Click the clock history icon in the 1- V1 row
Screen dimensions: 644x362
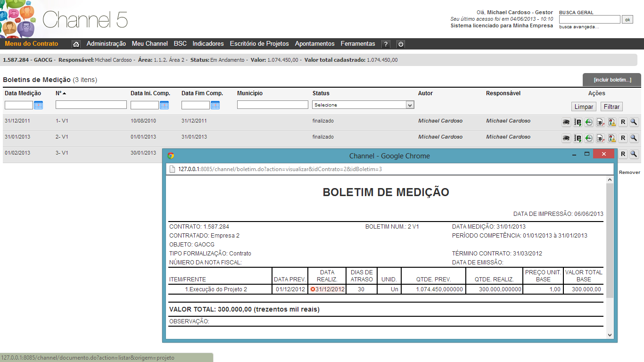[589, 123]
